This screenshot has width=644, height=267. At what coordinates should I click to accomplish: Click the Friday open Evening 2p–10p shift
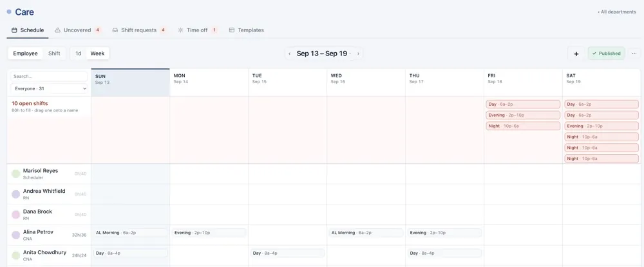[x=523, y=115]
